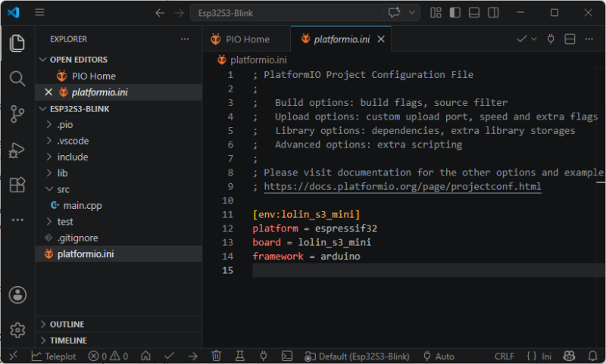The width and height of the screenshot is (606, 364).
Task: Close platformio.ini from Open Editors list
Action: [48, 92]
